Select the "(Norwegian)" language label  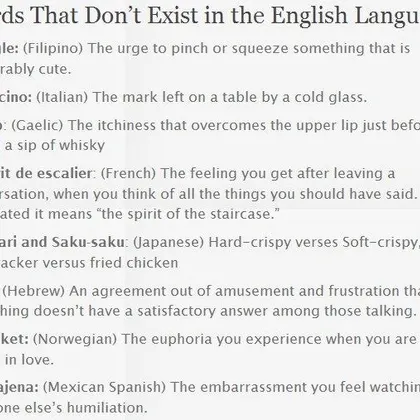tap(75, 339)
